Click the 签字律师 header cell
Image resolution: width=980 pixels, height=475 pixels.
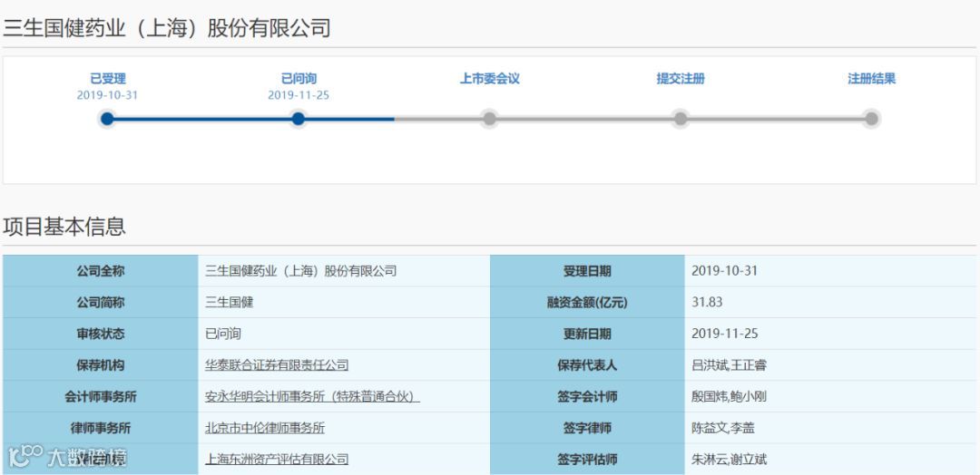tap(587, 428)
